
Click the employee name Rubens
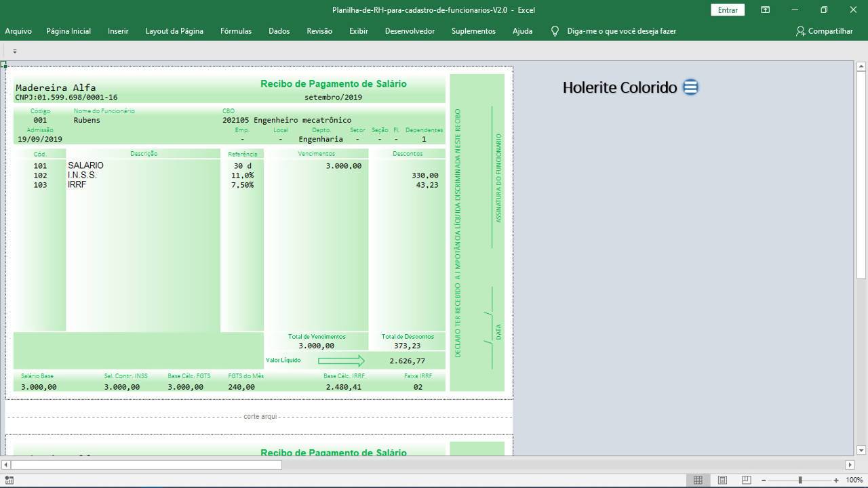coord(87,120)
